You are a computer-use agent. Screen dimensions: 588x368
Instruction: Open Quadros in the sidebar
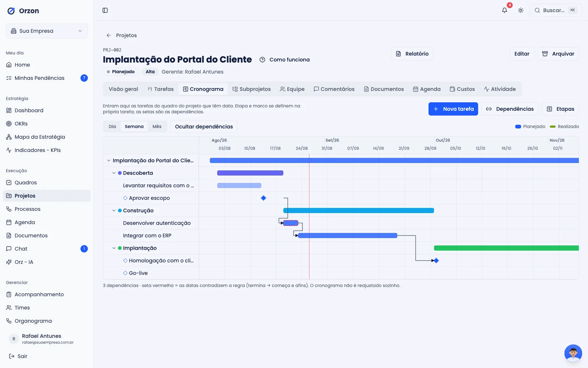pos(47,183)
